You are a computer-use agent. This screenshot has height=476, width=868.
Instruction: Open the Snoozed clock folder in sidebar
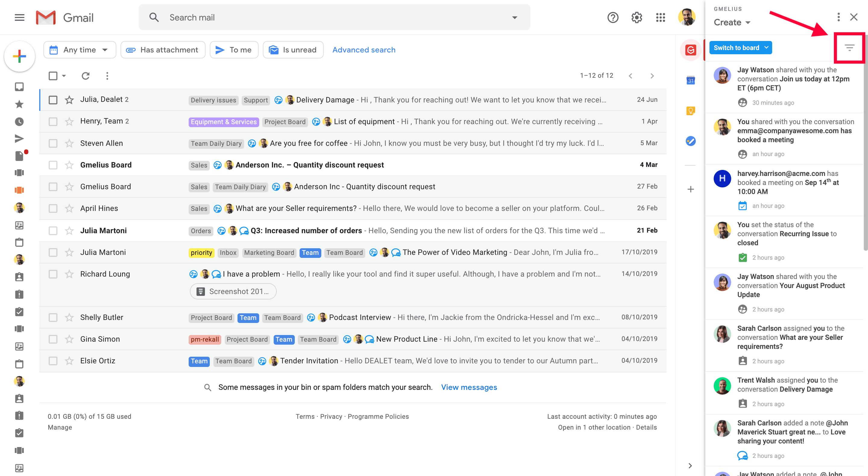[x=19, y=122]
